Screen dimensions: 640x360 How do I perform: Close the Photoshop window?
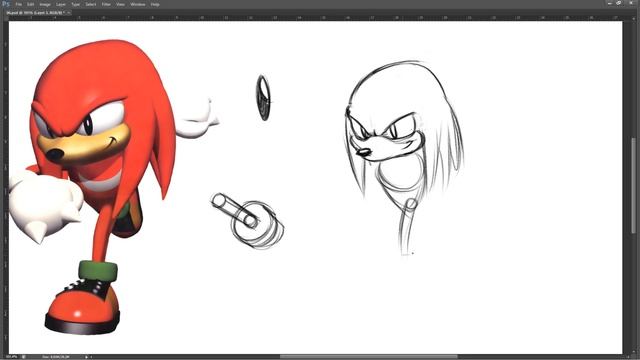click(x=631, y=3)
